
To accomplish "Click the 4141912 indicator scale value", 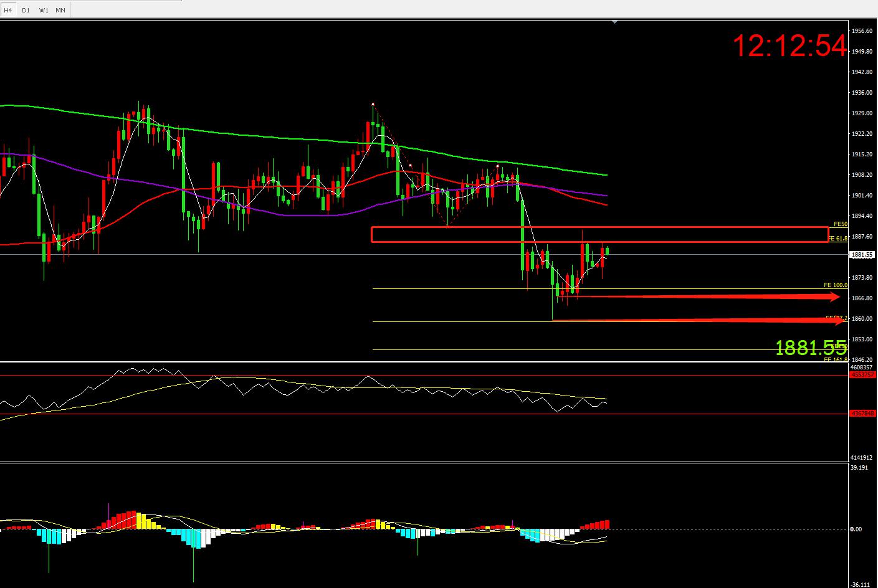I will (x=861, y=458).
